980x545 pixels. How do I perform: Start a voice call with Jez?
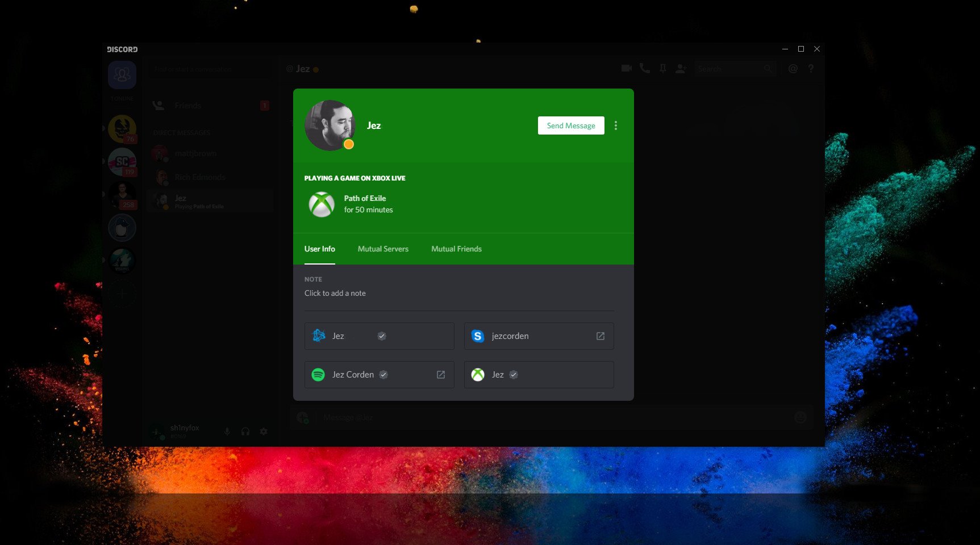coord(645,68)
